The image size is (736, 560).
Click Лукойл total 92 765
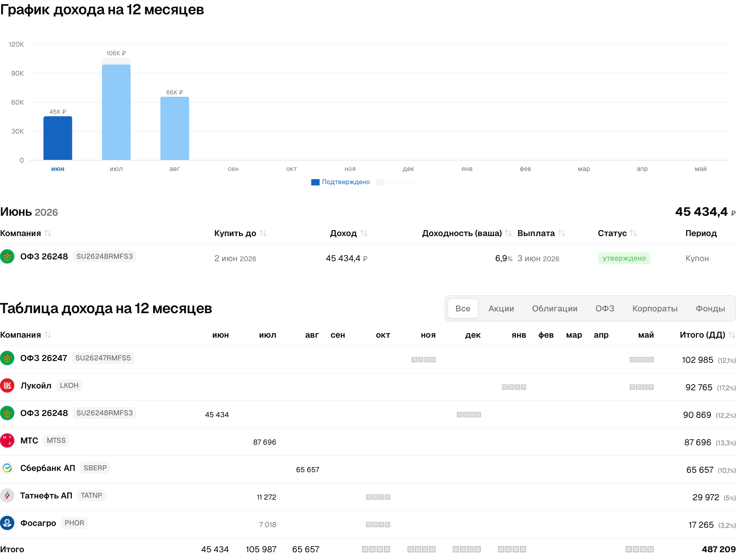(699, 388)
